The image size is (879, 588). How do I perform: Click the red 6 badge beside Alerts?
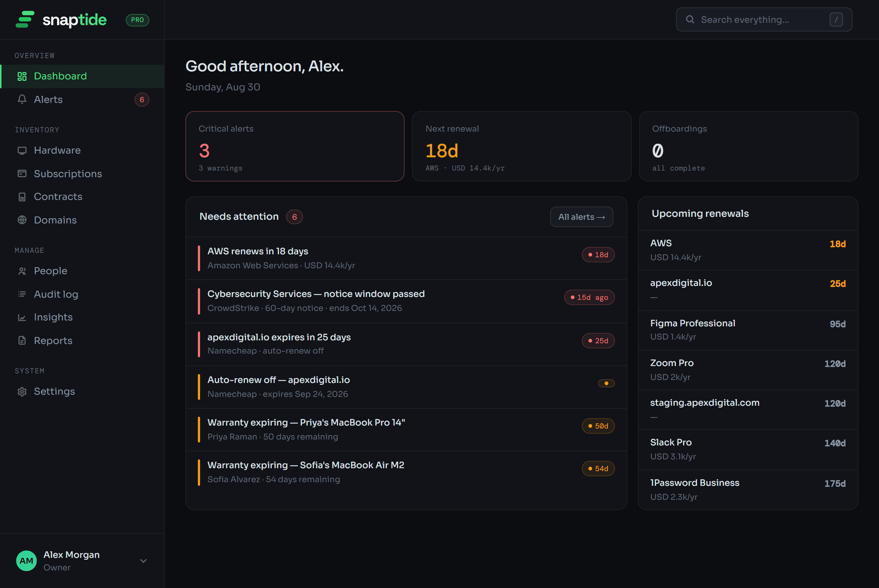coord(142,100)
